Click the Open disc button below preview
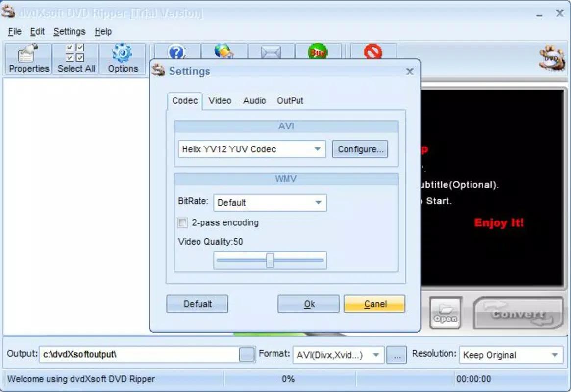The height and width of the screenshot is (392, 571). click(446, 313)
